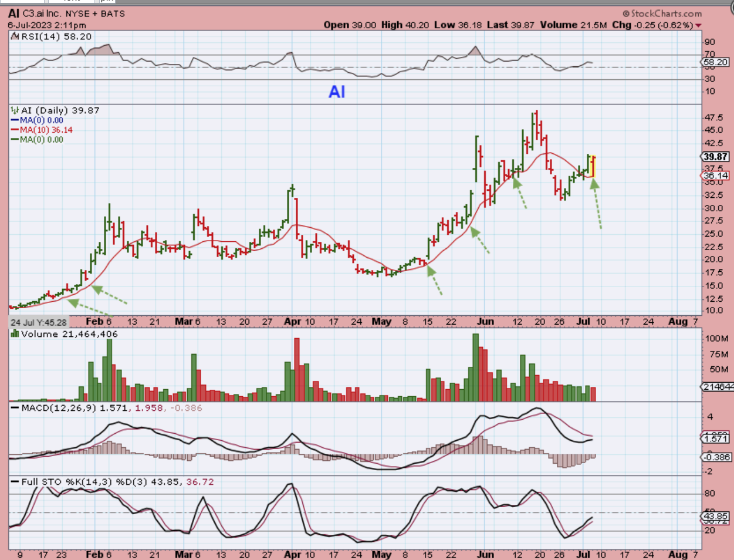Click the bar icon before the Volume label

coord(15,334)
